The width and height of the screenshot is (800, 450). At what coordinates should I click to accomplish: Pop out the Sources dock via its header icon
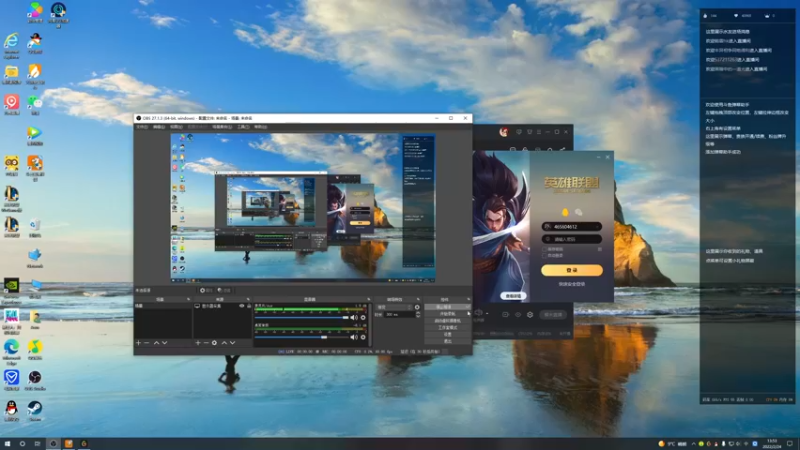click(248, 299)
